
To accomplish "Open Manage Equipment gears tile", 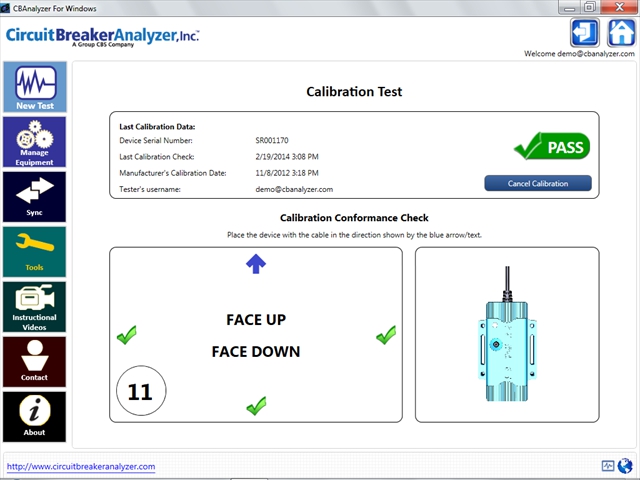I will point(35,142).
